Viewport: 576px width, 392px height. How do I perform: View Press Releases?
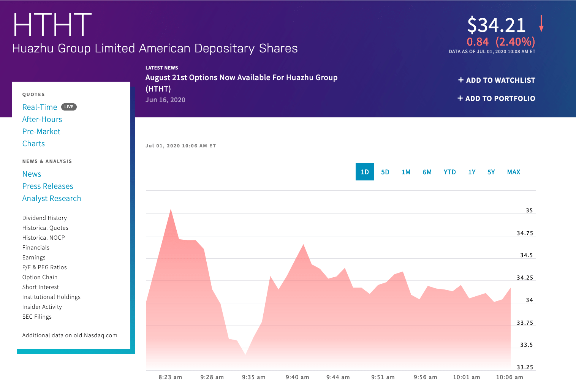(47, 186)
